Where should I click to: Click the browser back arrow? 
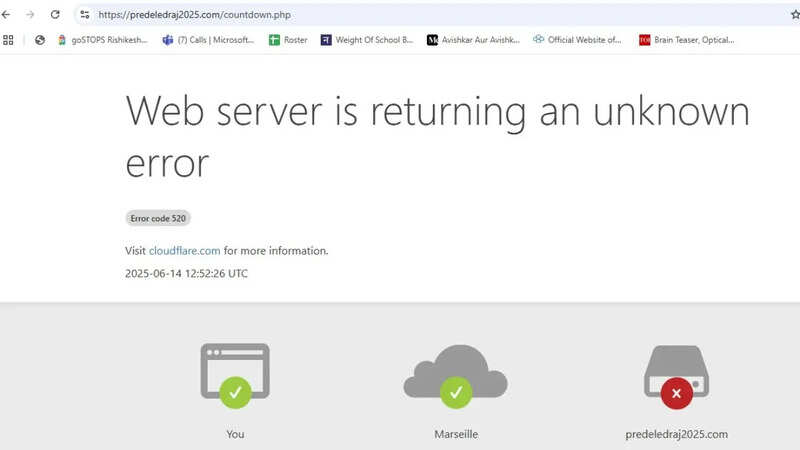coord(8,15)
